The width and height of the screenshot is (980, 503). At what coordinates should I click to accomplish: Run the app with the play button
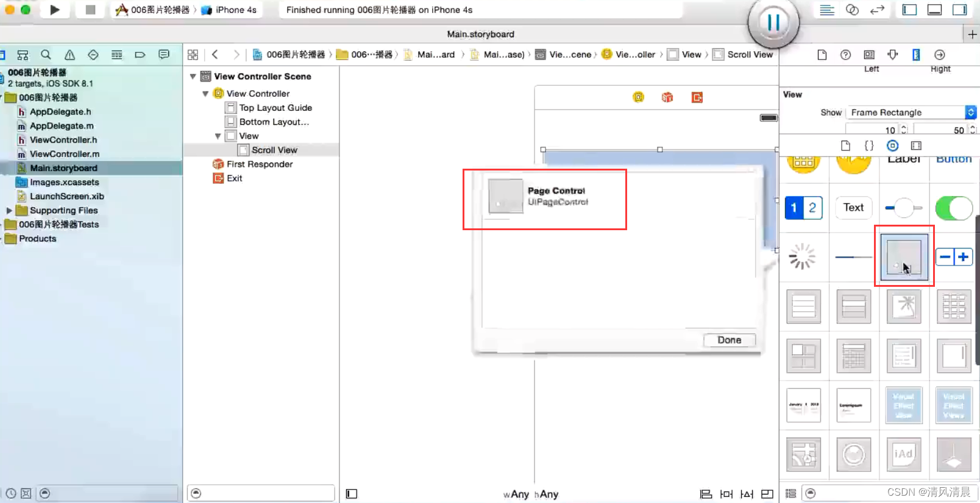55,10
